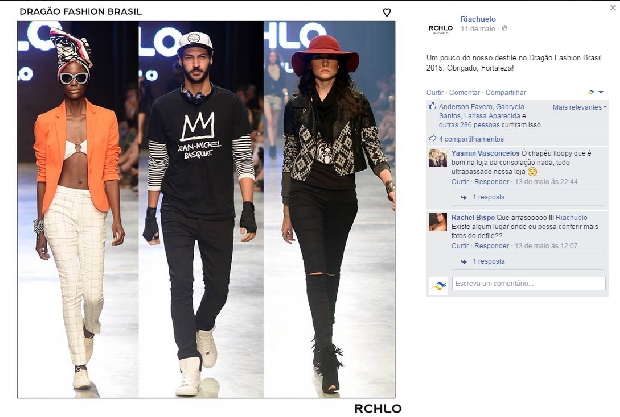
Task: Click the heart icon above the photo
Action: 387,13
